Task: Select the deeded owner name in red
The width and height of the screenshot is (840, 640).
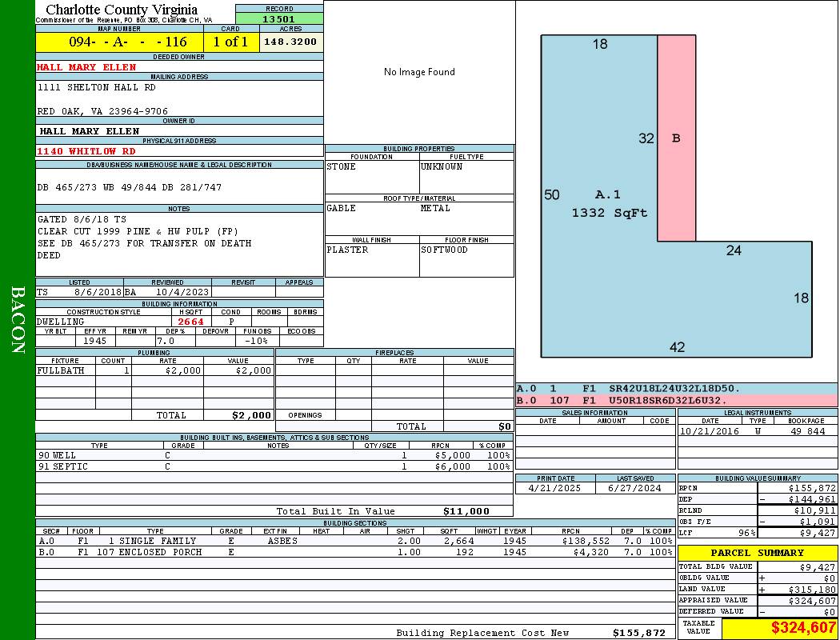Action: pyautogui.click(x=86, y=67)
